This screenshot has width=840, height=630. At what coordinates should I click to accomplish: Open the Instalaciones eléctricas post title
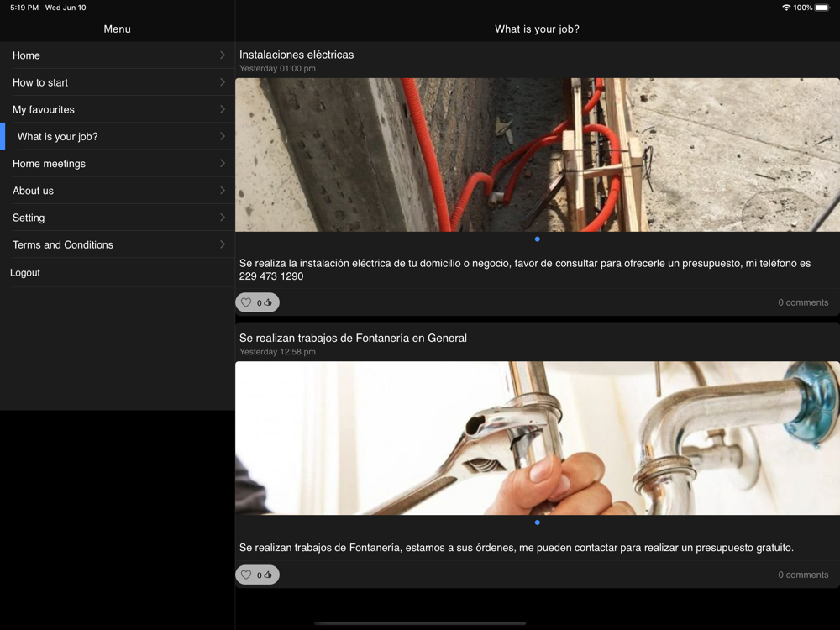coord(297,55)
